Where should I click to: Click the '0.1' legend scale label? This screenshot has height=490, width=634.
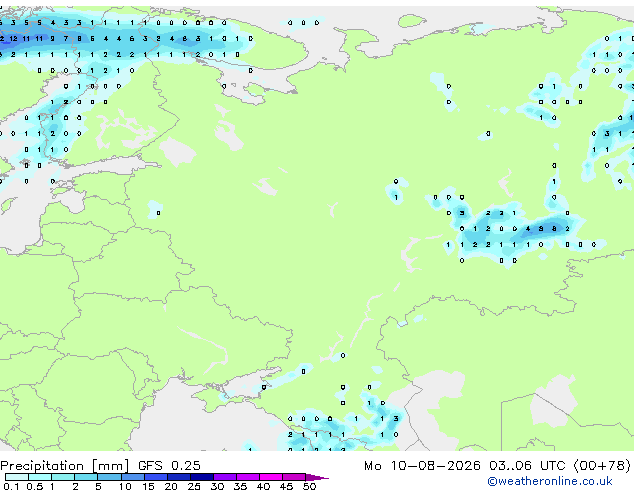(11, 486)
